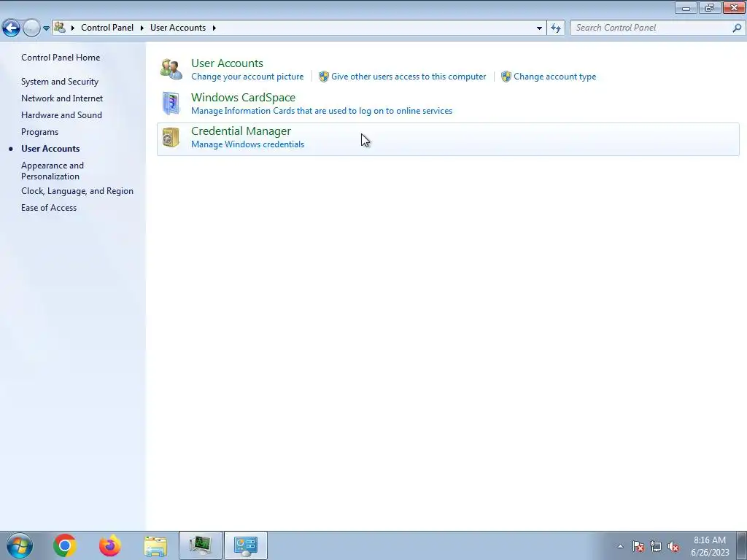This screenshot has width=747, height=560.
Task: Open the User Accounts heading link
Action: coord(227,63)
